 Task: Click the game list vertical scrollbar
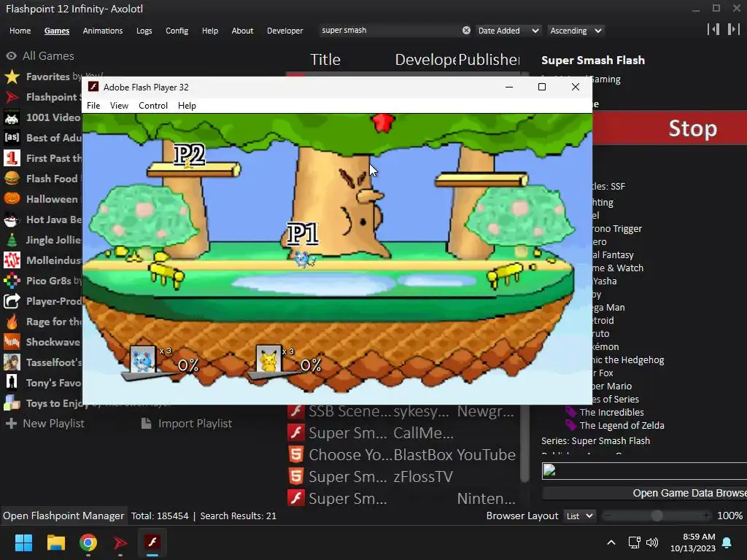click(x=525, y=443)
